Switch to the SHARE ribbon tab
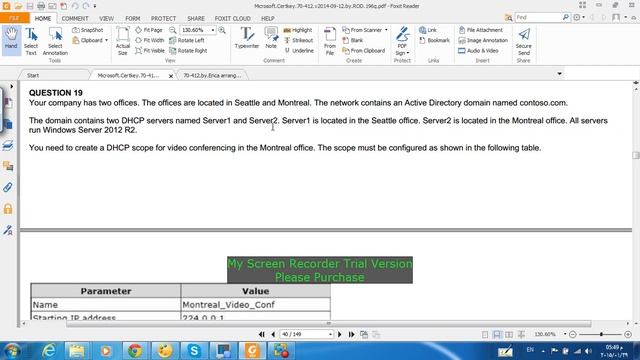 196,18
